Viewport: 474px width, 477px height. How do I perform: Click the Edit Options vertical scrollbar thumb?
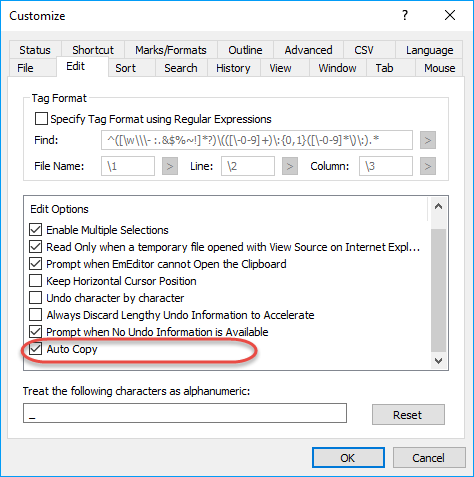[x=438, y=290]
